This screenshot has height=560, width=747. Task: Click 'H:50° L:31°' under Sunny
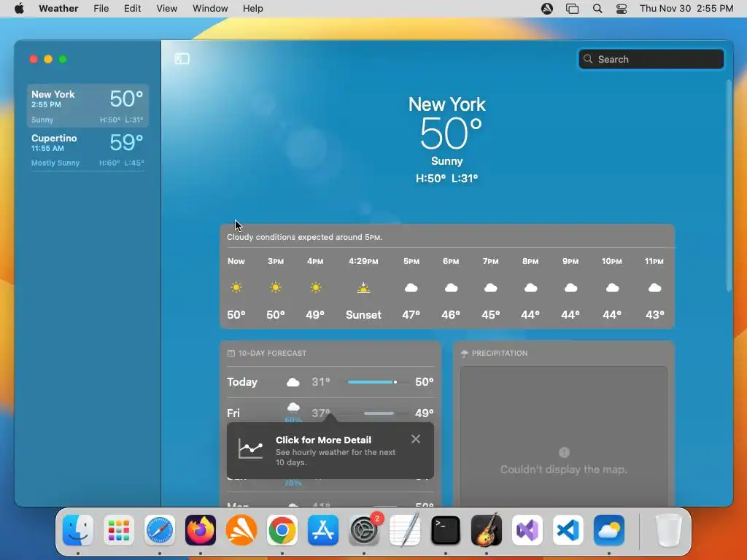point(447,179)
